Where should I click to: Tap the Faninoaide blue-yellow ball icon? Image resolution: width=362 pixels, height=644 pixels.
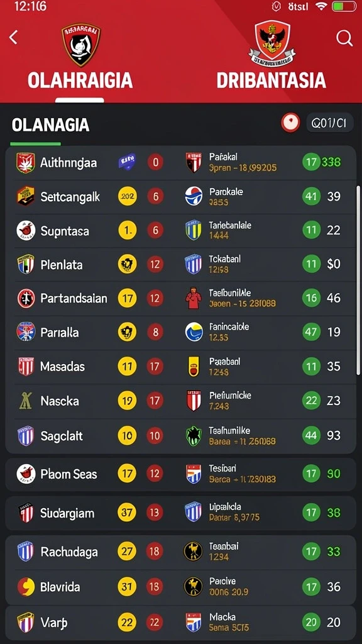click(x=194, y=332)
